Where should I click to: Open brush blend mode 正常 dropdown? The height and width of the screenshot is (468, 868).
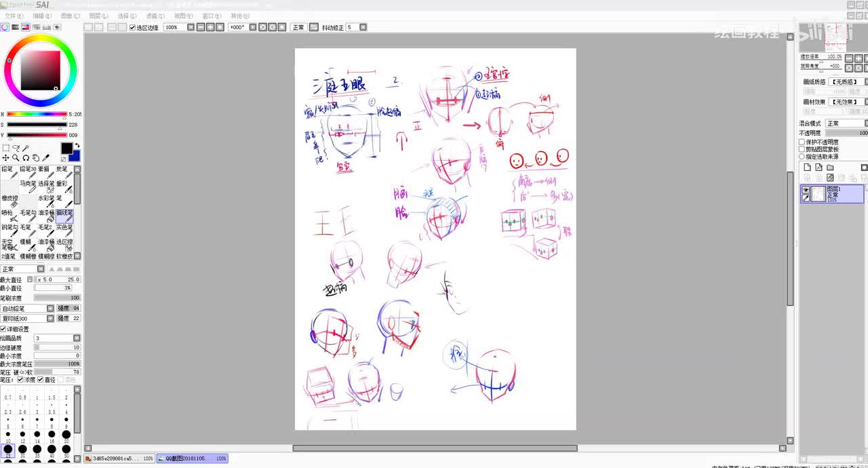[x=41, y=269]
